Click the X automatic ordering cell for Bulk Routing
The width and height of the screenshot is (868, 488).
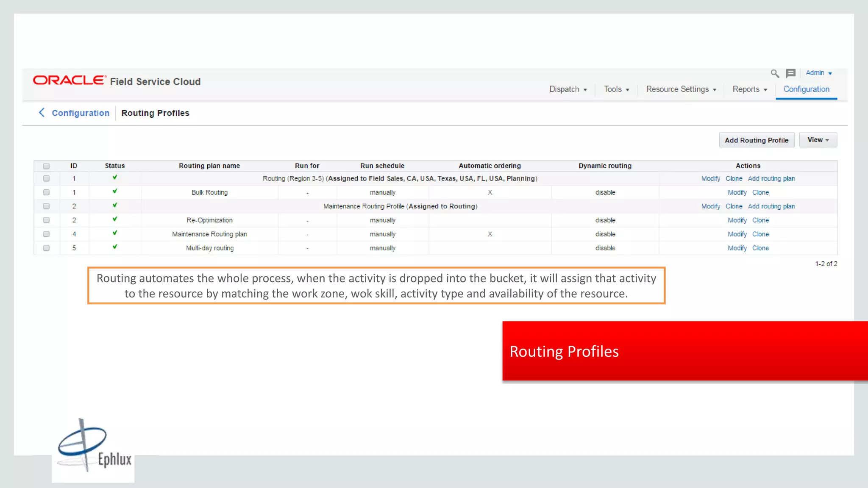pyautogui.click(x=490, y=193)
